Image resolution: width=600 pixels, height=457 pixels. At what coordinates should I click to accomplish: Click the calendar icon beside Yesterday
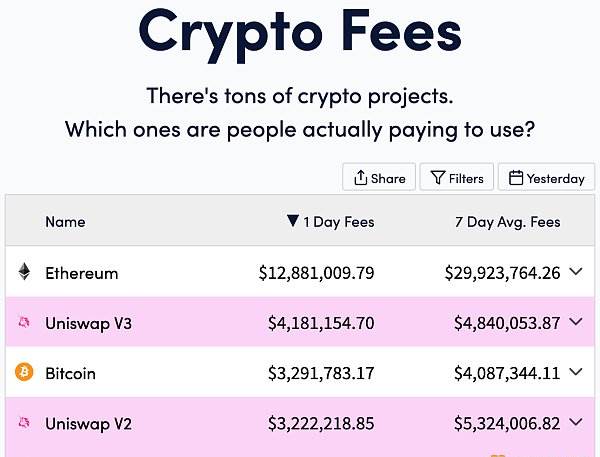tap(515, 178)
